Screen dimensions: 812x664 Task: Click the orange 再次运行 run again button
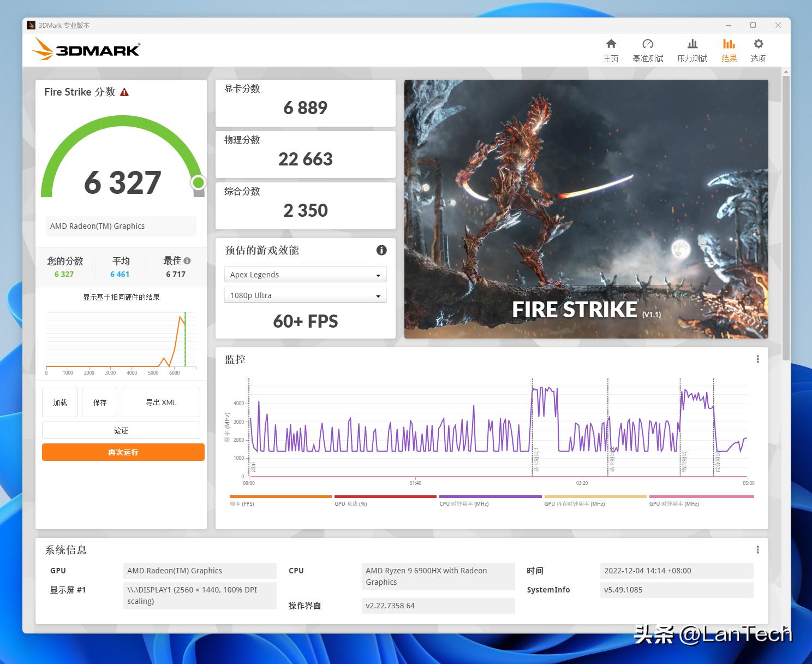123,452
